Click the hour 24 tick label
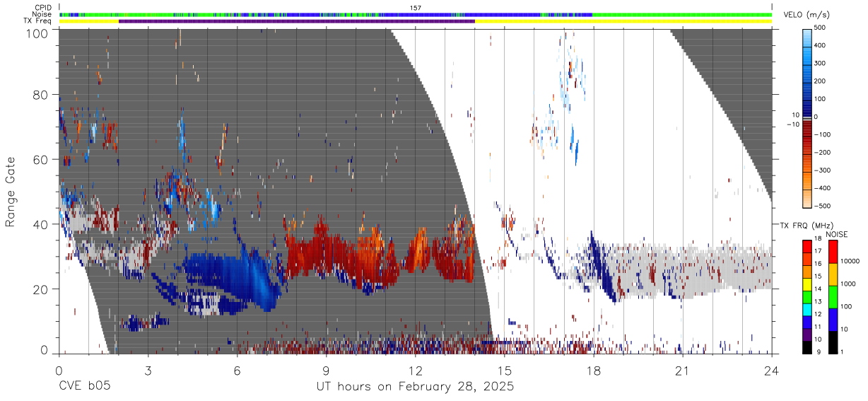The image size is (868, 401). [771, 371]
